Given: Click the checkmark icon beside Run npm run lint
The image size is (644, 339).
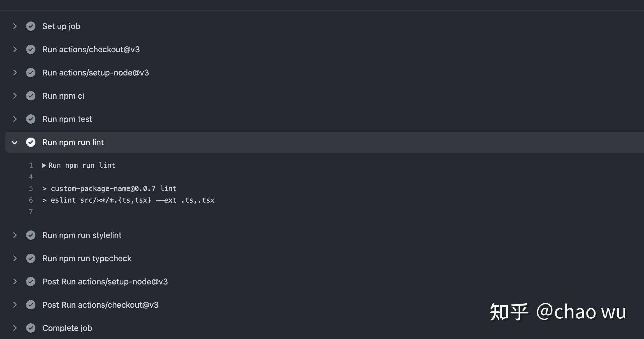Looking at the screenshot, I should point(31,142).
